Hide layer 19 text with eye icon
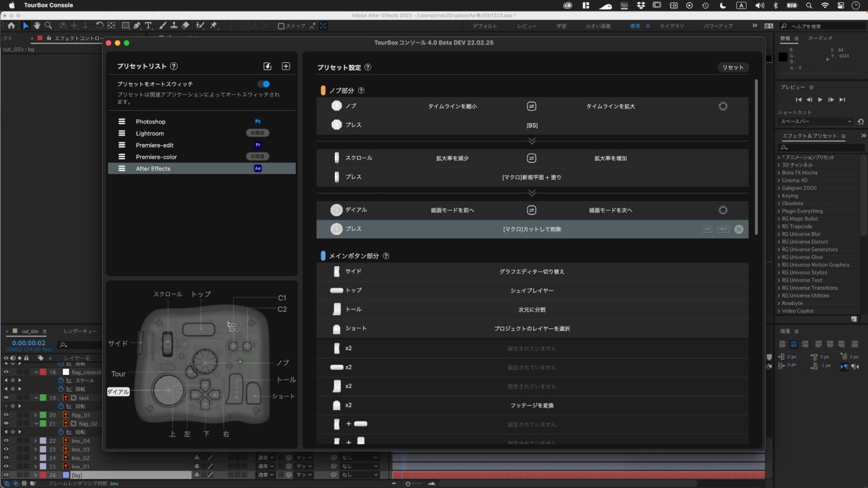868x488 pixels. click(6, 398)
